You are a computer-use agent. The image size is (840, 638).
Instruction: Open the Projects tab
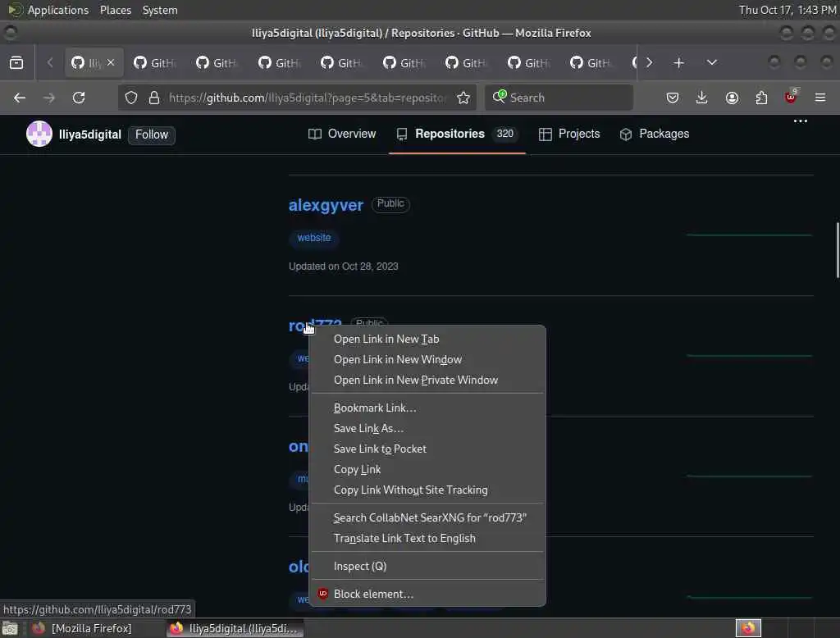569,134
